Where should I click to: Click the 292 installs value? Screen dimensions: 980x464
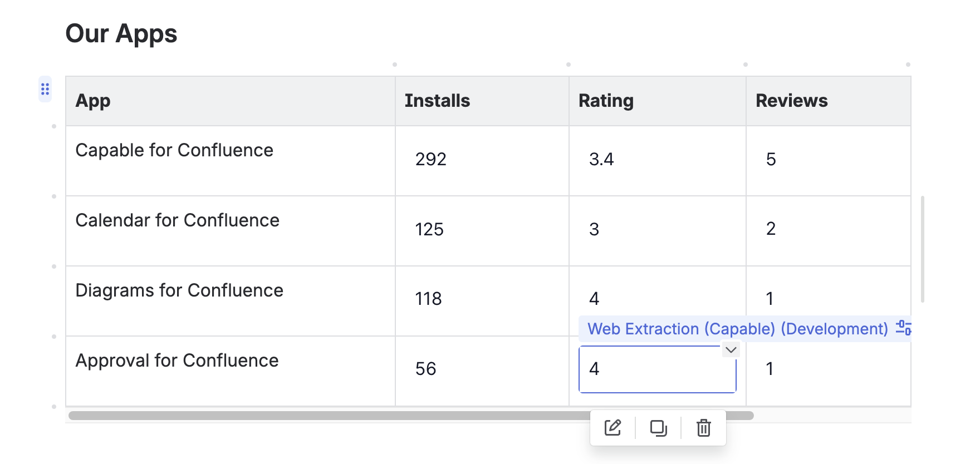(431, 160)
